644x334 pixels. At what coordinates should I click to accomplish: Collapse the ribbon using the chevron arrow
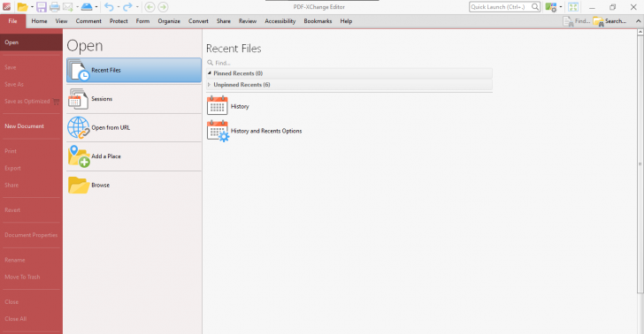click(x=639, y=21)
